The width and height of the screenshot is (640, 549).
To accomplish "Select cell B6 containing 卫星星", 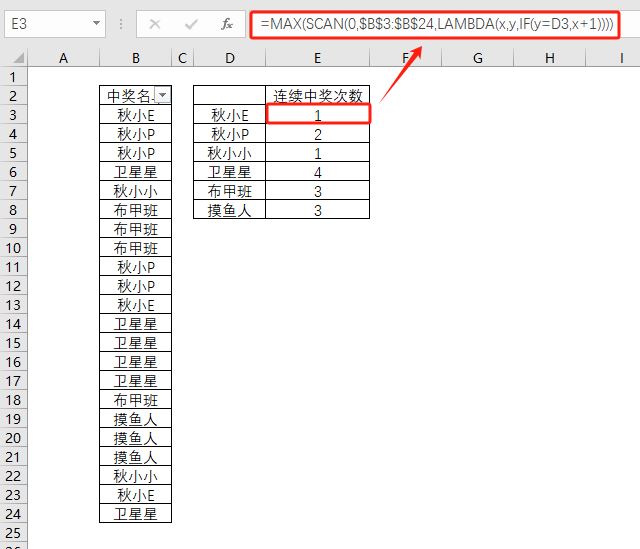I will click(x=136, y=172).
